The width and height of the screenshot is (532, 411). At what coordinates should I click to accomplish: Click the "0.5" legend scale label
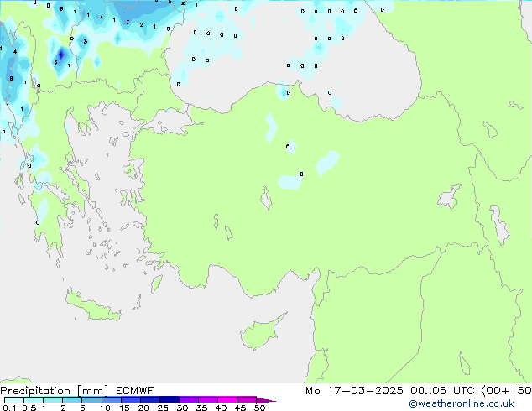29,408
